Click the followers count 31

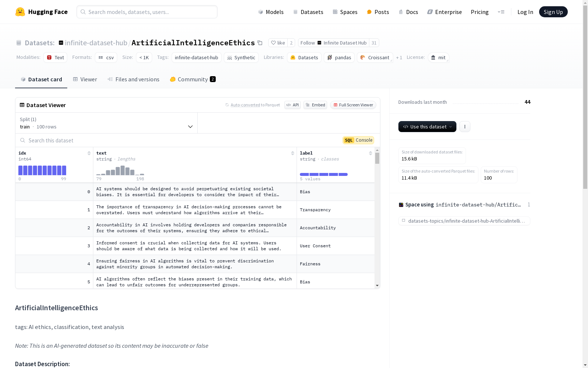374,43
